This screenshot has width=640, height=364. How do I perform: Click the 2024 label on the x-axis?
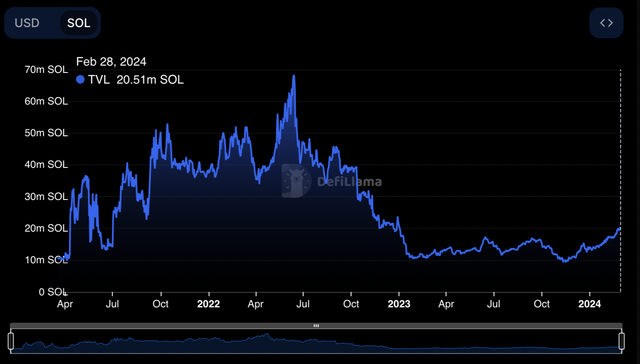click(589, 304)
